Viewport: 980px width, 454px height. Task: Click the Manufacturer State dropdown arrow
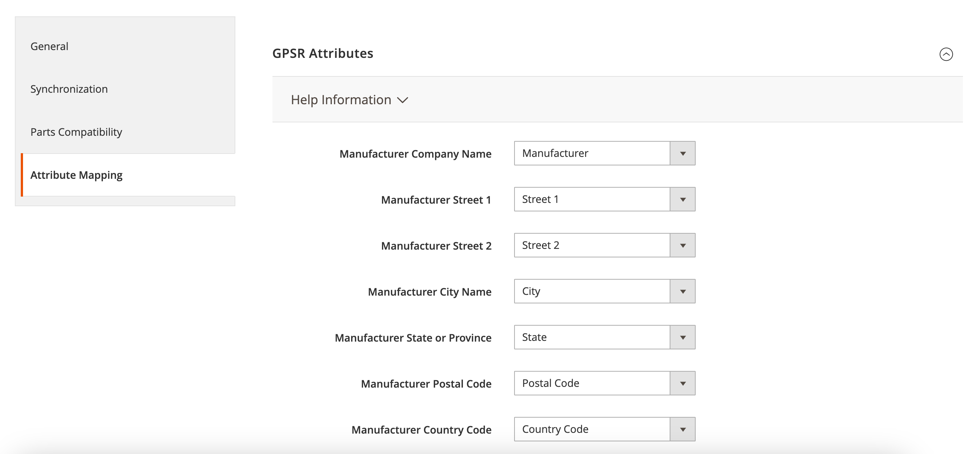[x=683, y=337]
